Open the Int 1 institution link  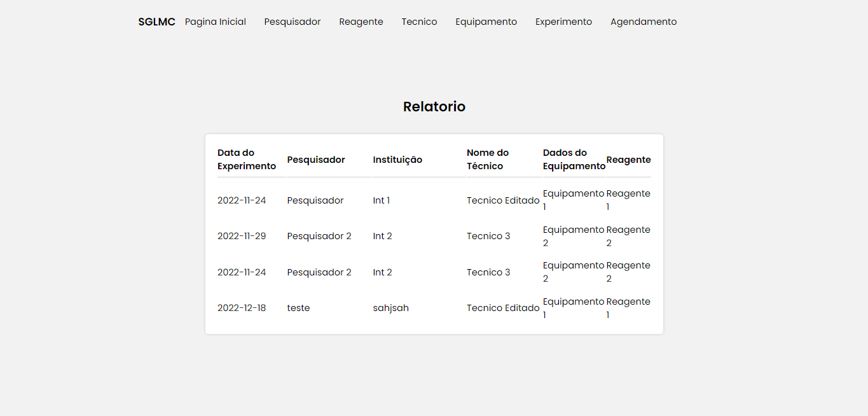[382, 200]
